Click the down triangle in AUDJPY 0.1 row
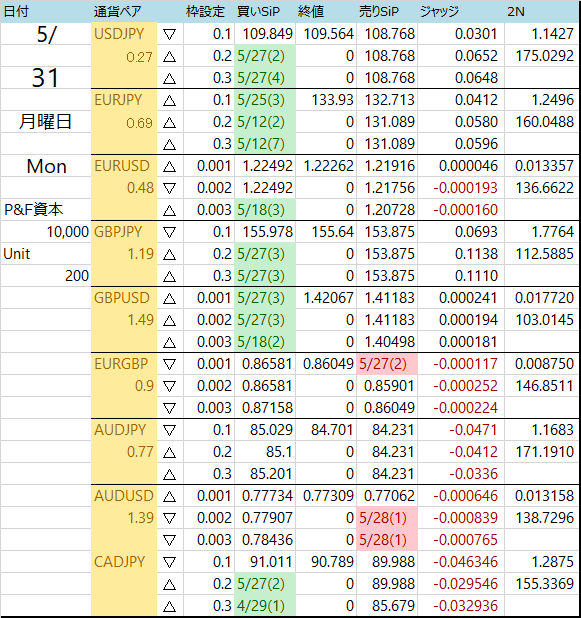581x618 pixels. coord(169,430)
